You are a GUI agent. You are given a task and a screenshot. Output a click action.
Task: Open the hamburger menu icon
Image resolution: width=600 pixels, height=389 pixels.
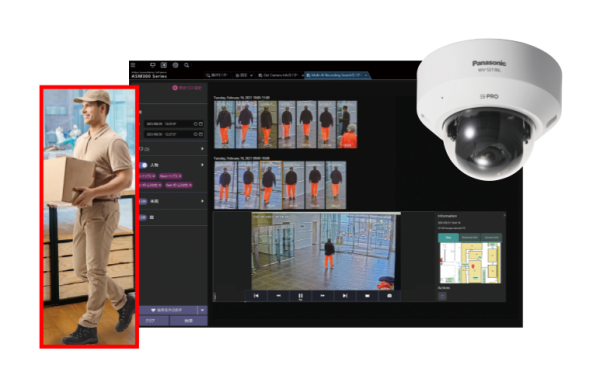click(133, 65)
